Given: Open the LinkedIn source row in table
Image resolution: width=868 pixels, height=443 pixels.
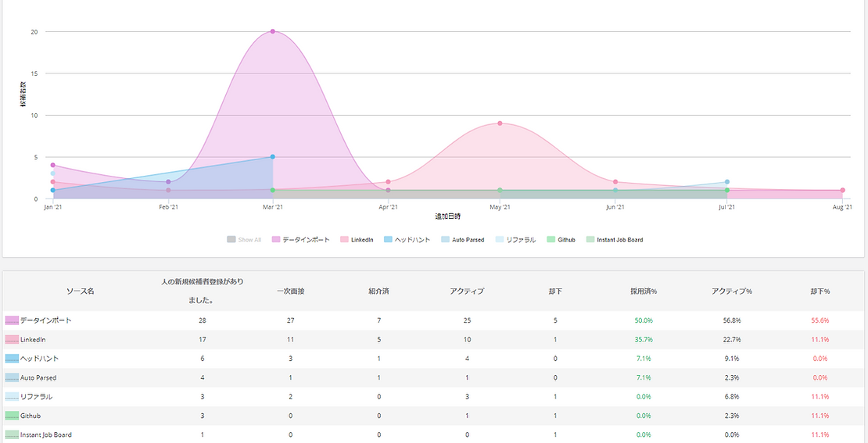Looking at the screenshot, I should point(33,340).
